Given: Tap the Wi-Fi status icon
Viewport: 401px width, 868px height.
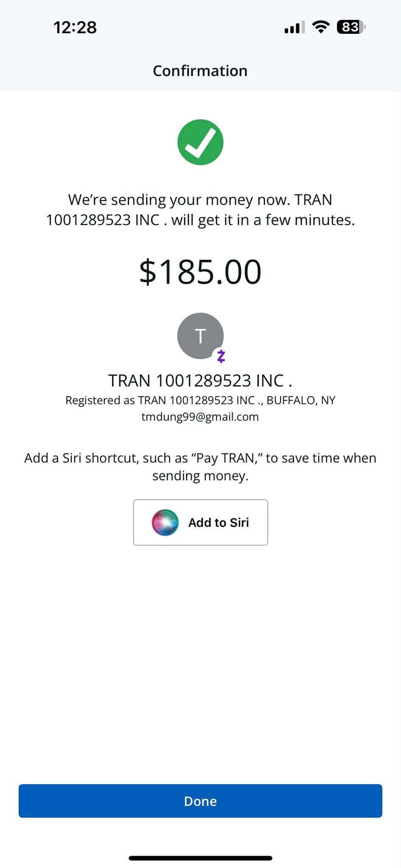Looking at the screenshot, I should (321, 27).
